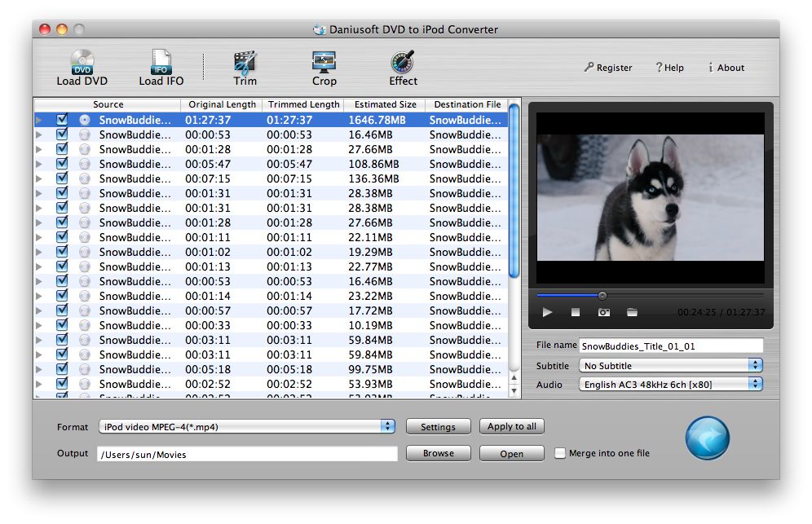This screenshot has width=812, height=524.
Task: Uncheck the 22.11MB title checkbox
Action: [x=62, y=236]
